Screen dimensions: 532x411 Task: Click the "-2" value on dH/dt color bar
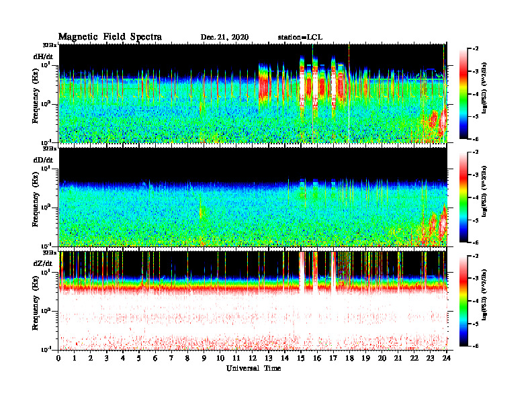[x=476, y=48]
